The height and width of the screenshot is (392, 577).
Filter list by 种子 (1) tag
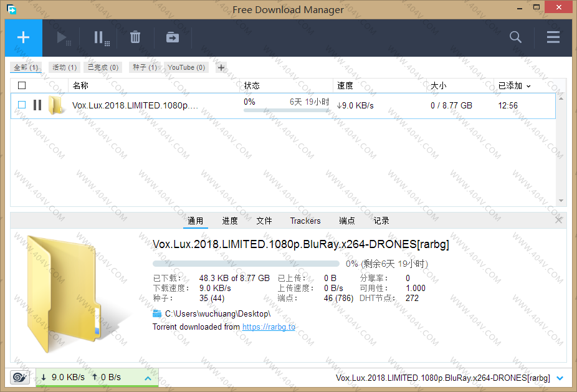tap(144, 67)
